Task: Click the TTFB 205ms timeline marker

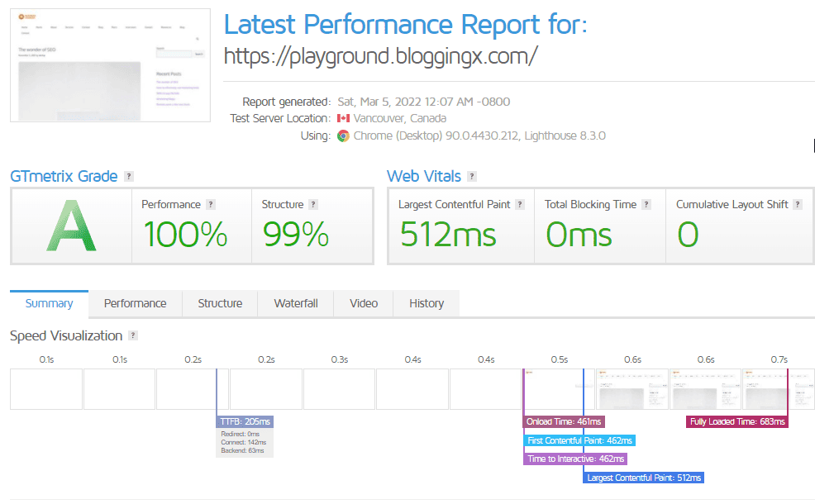Action: (245, 421)
